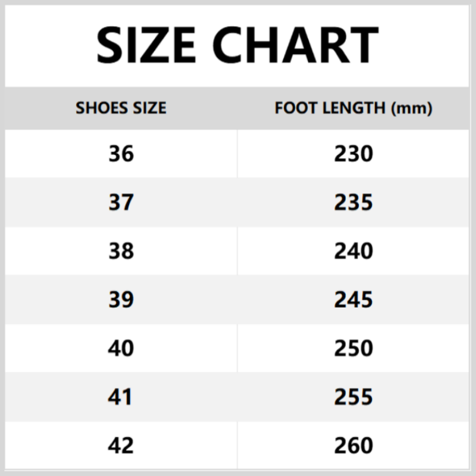Viewport: 476px width, 476px height.
Task: Click the 230 foot length value
Action: pos(353,154)
